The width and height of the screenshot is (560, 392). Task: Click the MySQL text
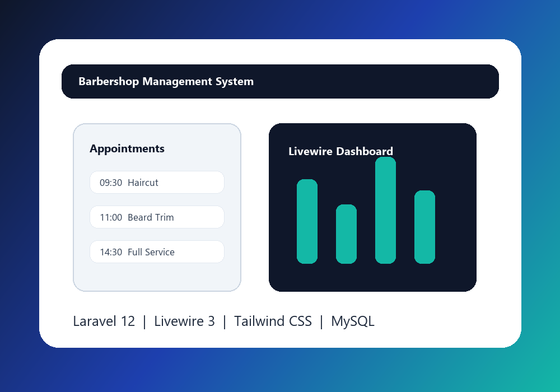(353, 321)
